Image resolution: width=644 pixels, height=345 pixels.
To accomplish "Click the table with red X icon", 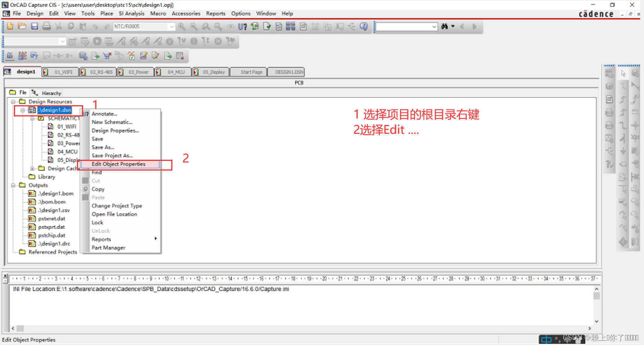I will (x=180, y=56).
